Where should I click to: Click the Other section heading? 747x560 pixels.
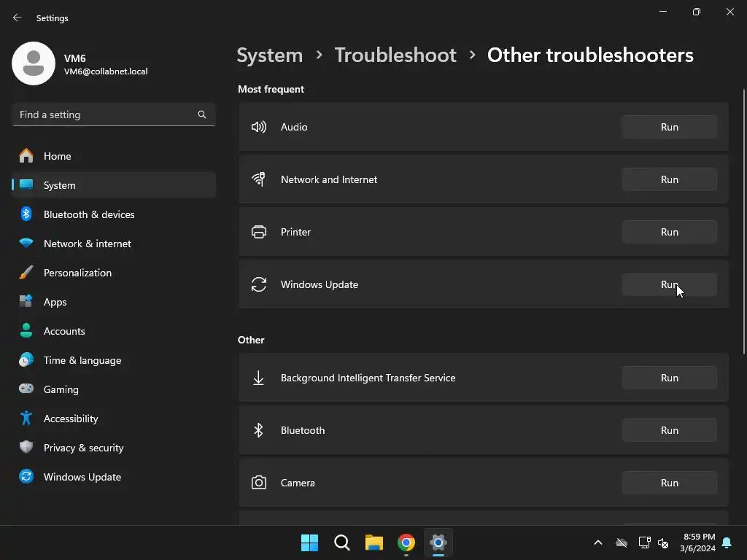(251, 340)
